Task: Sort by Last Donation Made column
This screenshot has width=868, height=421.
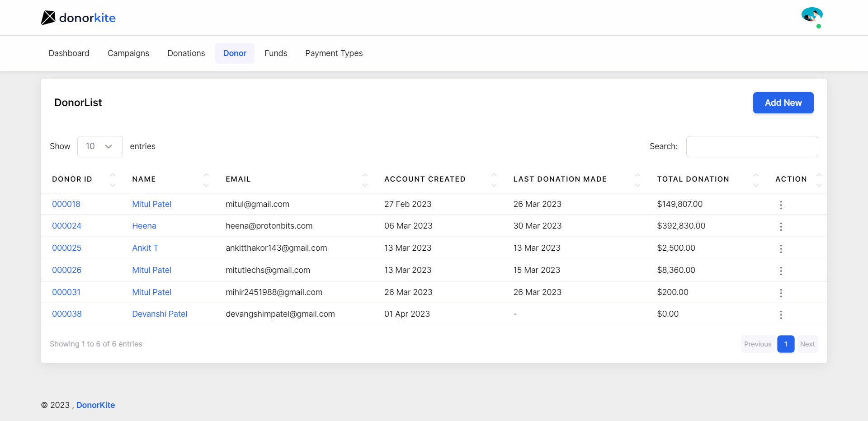Action: [560, 179]
